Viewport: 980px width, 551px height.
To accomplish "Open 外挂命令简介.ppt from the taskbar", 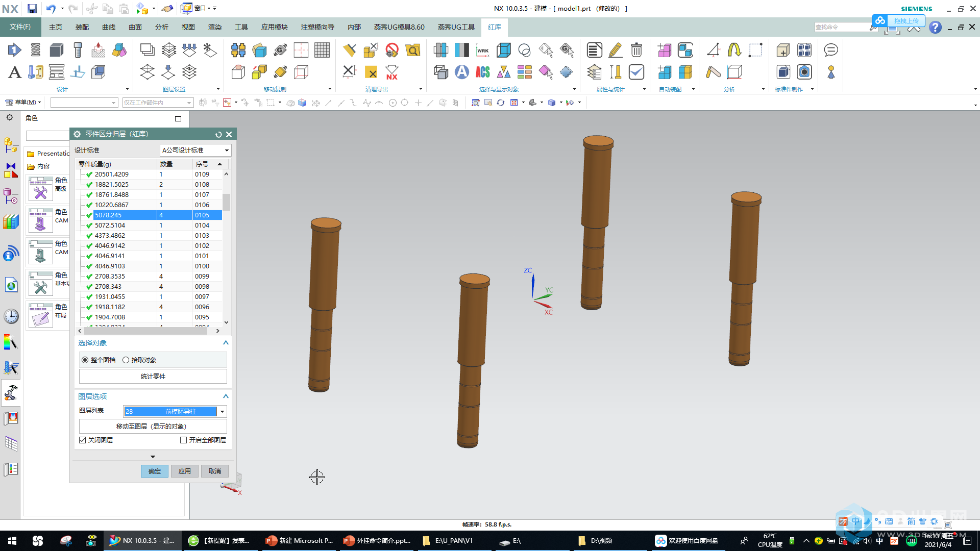I will (378, 541).
